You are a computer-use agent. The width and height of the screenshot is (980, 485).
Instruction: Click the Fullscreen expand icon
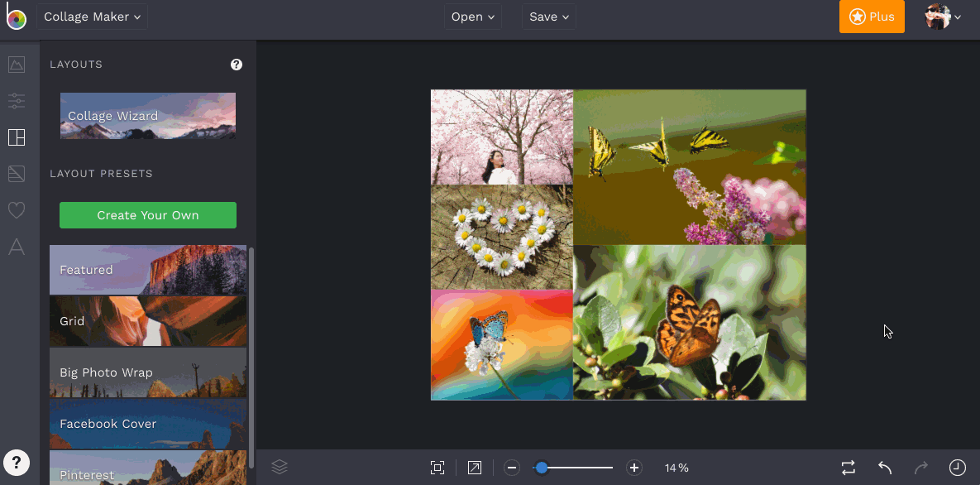[475, 468]
